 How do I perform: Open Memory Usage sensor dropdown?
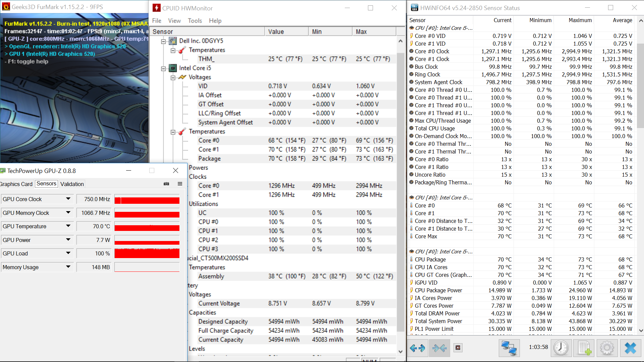(x=68, y=267)
